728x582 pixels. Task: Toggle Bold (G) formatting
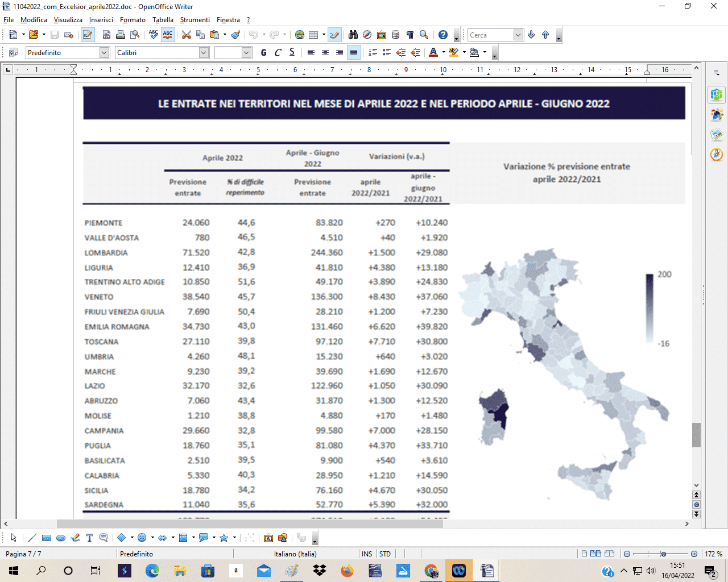pyautogui.click(x=263, y=52)
